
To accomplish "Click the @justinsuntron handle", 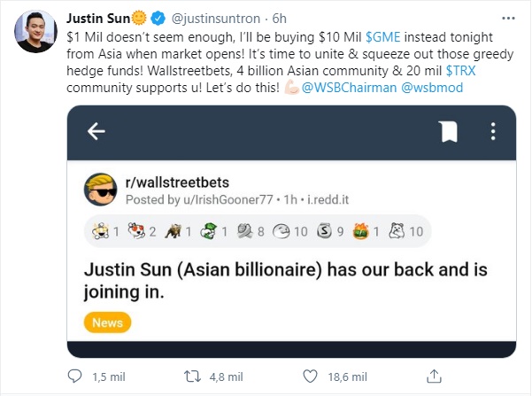I will point(216,19).
